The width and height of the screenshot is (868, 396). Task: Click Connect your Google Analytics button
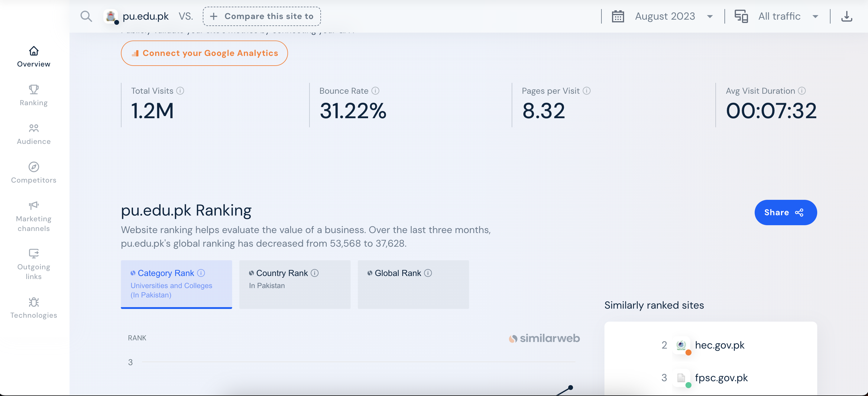204,53
